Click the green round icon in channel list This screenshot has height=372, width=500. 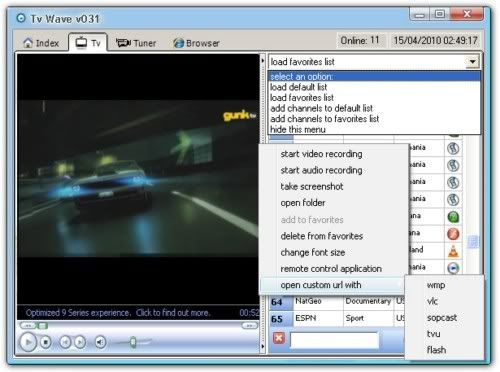[453, 217]
